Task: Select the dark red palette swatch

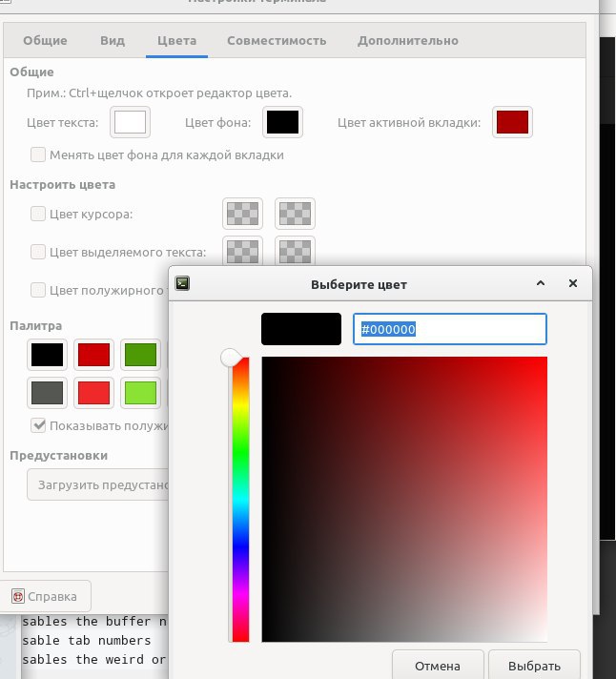Action: tap(93, 355)
